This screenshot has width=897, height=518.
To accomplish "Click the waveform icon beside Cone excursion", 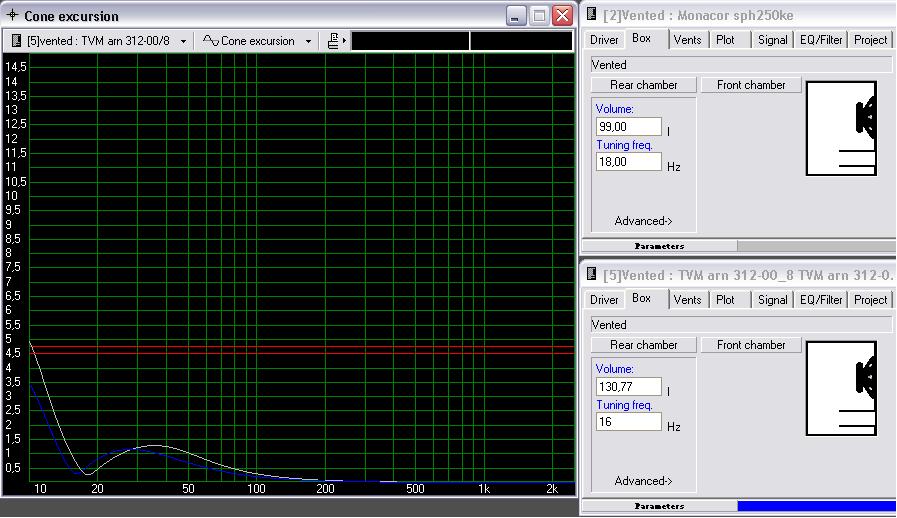I will pos(211,41).
